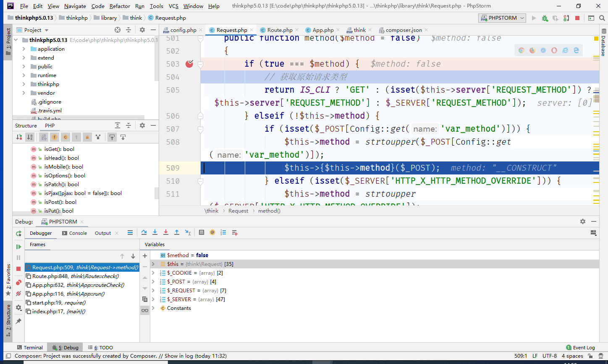Image resolution: width=608 pixels, height=364 pixels.
Task: Expand the thinkphp subfolder in project tree
Action: (24, 84)
